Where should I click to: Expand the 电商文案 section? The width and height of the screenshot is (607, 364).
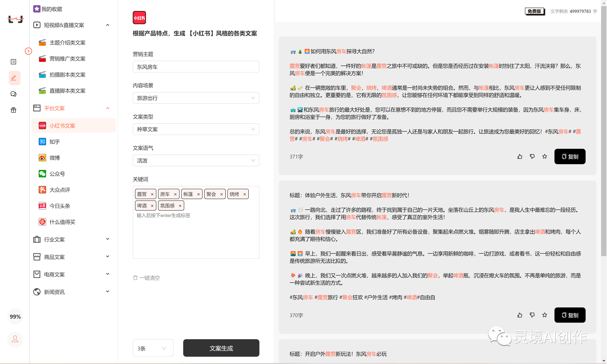coord(107,274)
